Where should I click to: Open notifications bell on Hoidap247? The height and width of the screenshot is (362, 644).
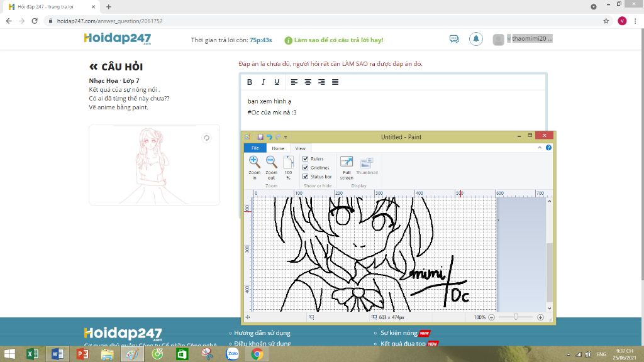476,39
